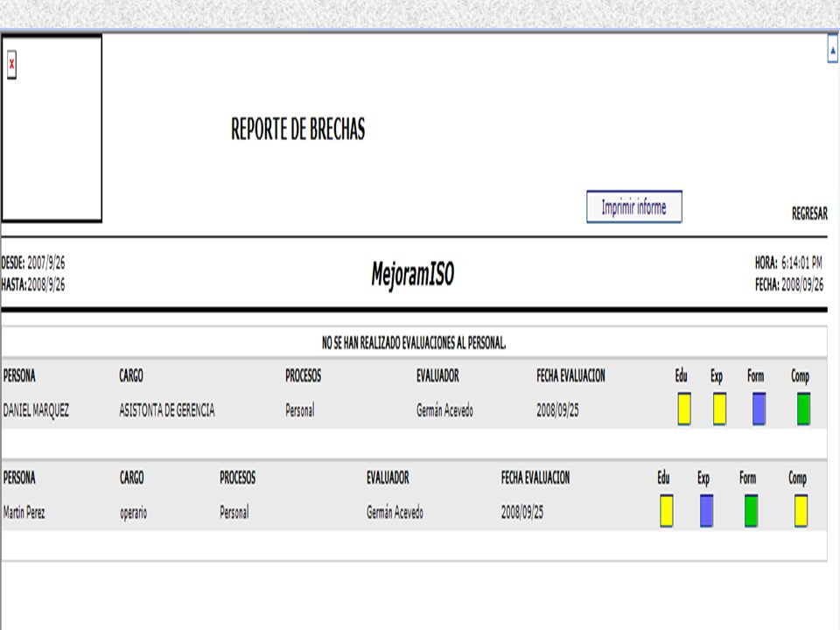Screen dimensions: 840x630
Task: Click the cargo operario
Action: [x=133, y=514]
